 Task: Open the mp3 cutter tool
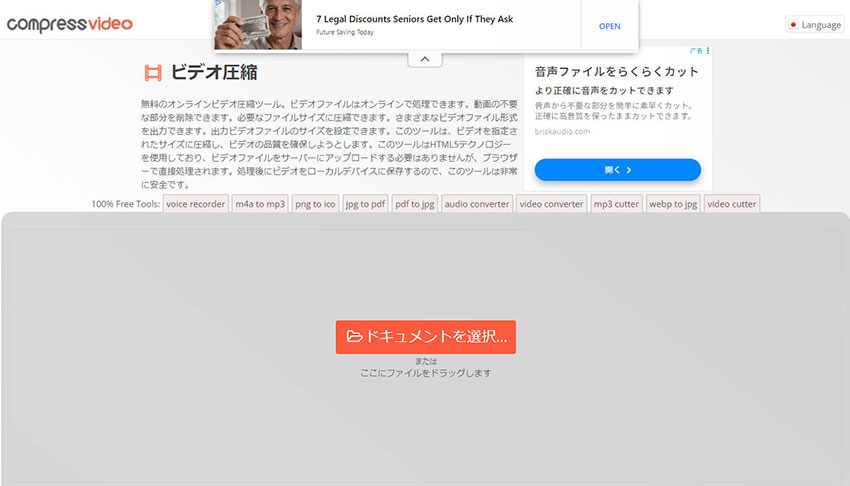tap(615, 204)
